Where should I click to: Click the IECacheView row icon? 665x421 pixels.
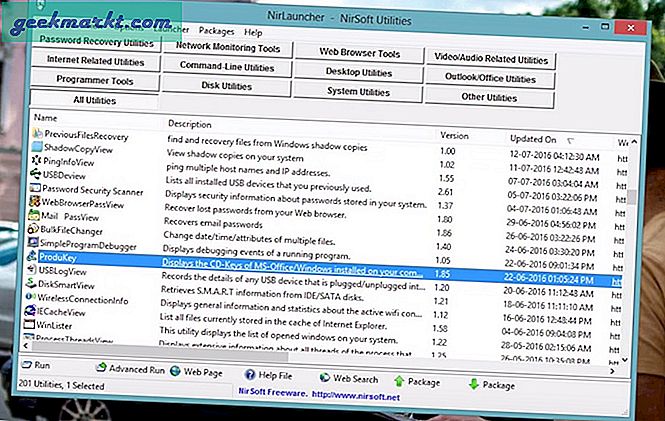pos(30,311)
